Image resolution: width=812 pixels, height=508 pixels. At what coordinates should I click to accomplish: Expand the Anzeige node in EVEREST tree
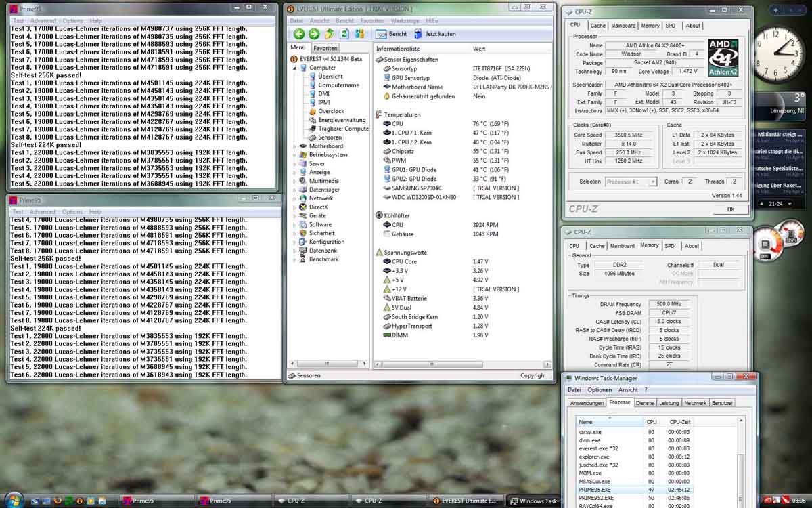[295, 173]
